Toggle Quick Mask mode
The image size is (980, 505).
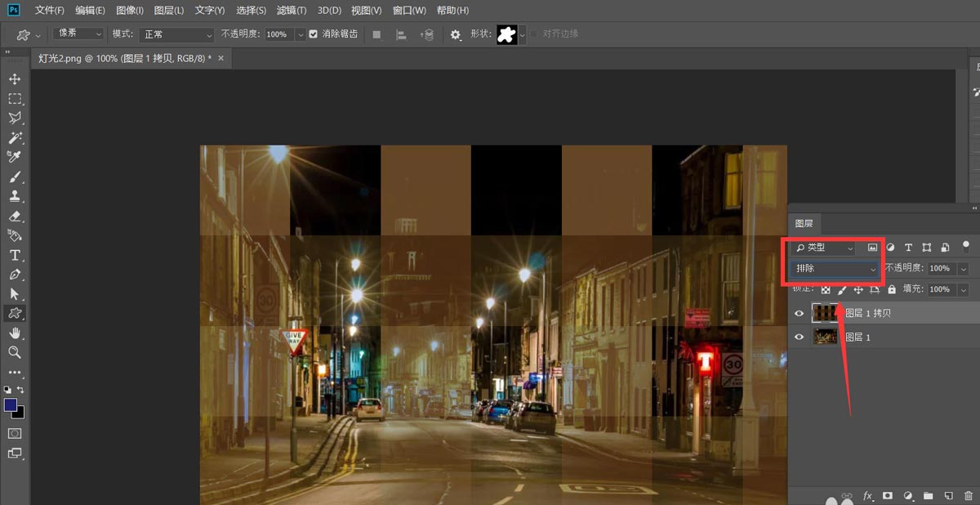[15, 433]
